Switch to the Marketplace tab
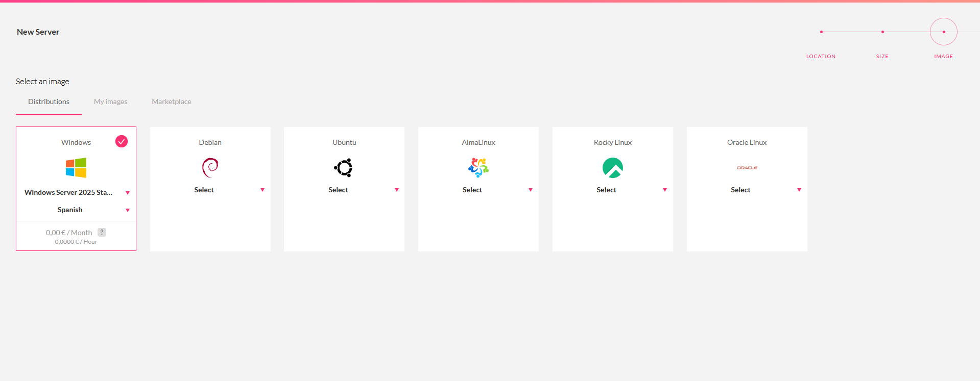The image size is (980, 381). pos(172,101)
